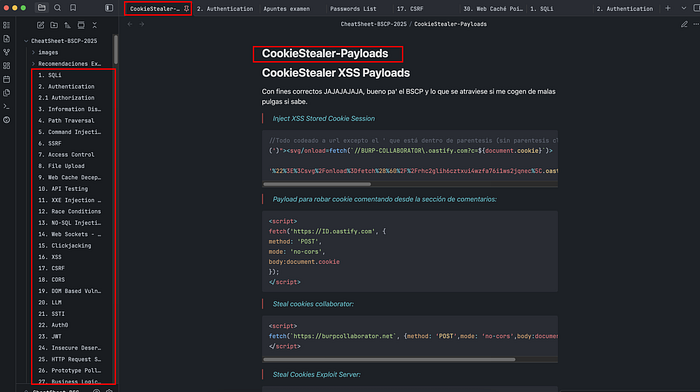Open command palette terminal ribbon icon

point(7,106)
